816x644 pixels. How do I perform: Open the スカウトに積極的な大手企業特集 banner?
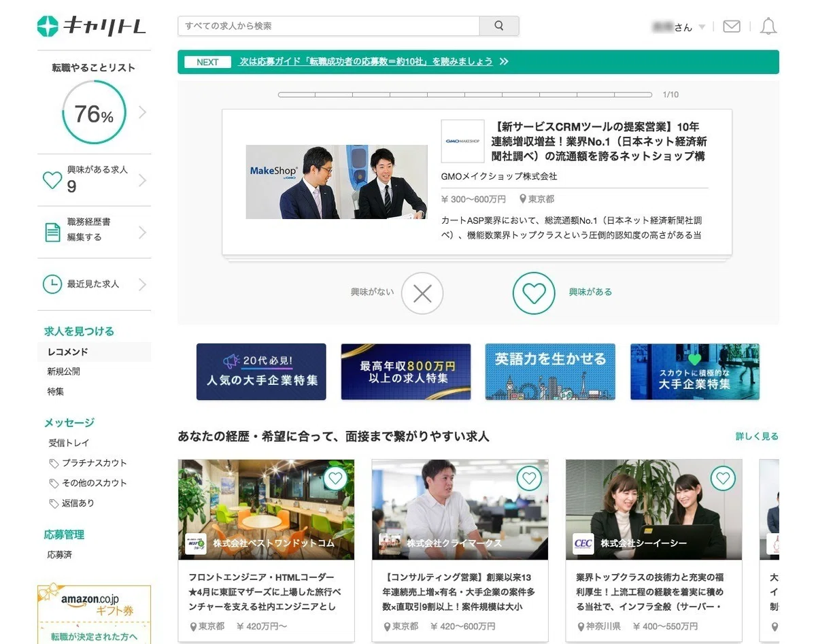pos(695,371)
